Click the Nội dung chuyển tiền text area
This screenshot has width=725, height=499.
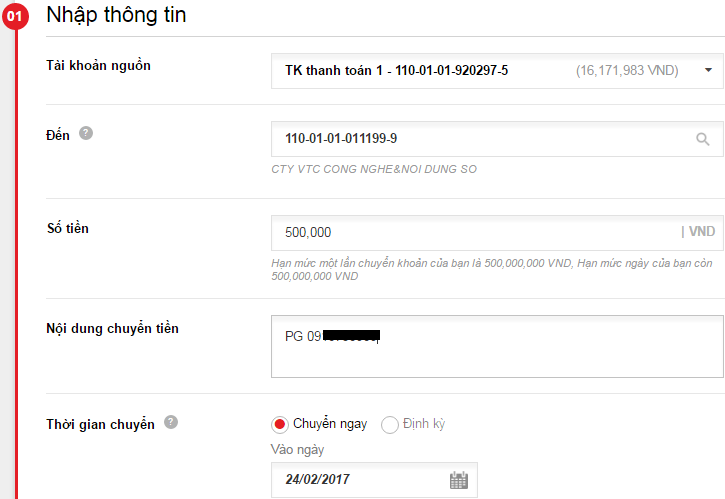coord(497,346)
